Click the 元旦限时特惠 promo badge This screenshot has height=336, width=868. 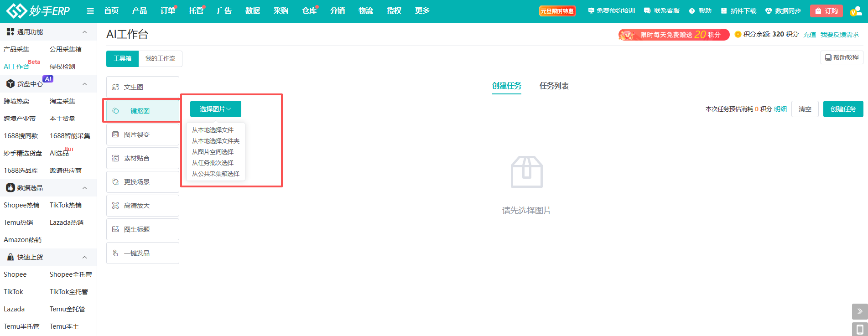[557, 11]
